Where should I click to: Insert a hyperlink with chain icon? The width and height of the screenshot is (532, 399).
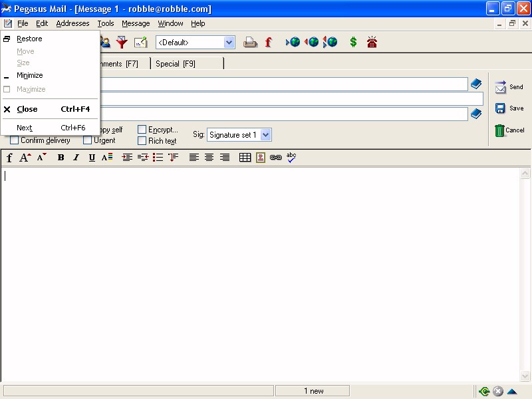pyautogui.click(x=275, y=158)
